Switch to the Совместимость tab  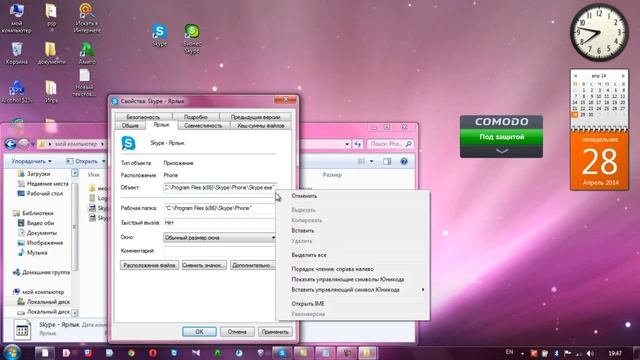tap(203, 126)
